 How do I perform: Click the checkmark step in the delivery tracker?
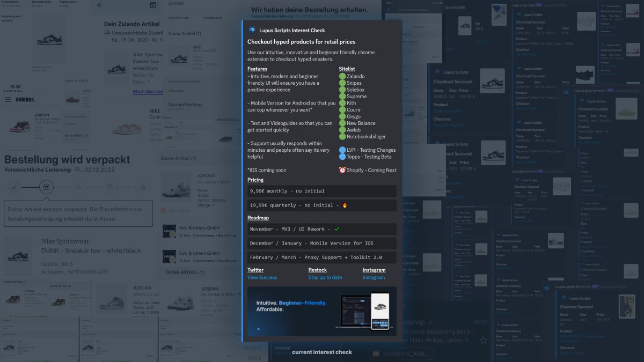[x=14, y=187]
